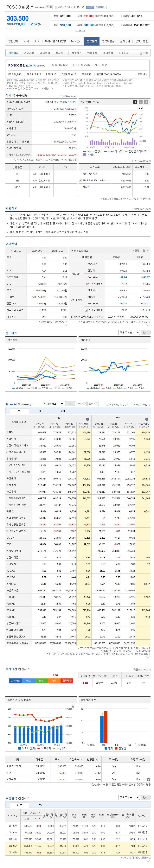Click the 실시간 button in the header

[x=90, y=7]
